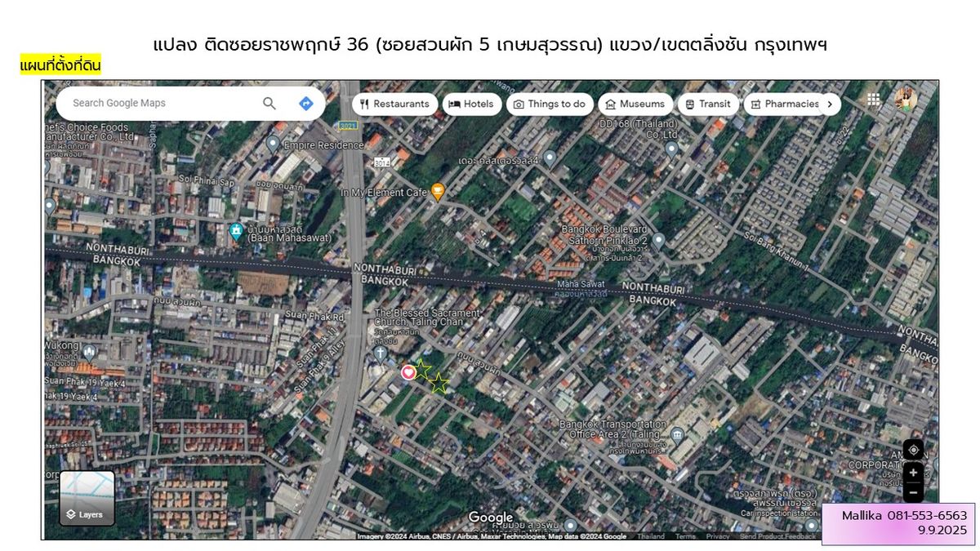Image resolution: width=980 pixels, height=551 pixels.
Task: Click the In My Element Cafe pin
Action: coord(438,192)
